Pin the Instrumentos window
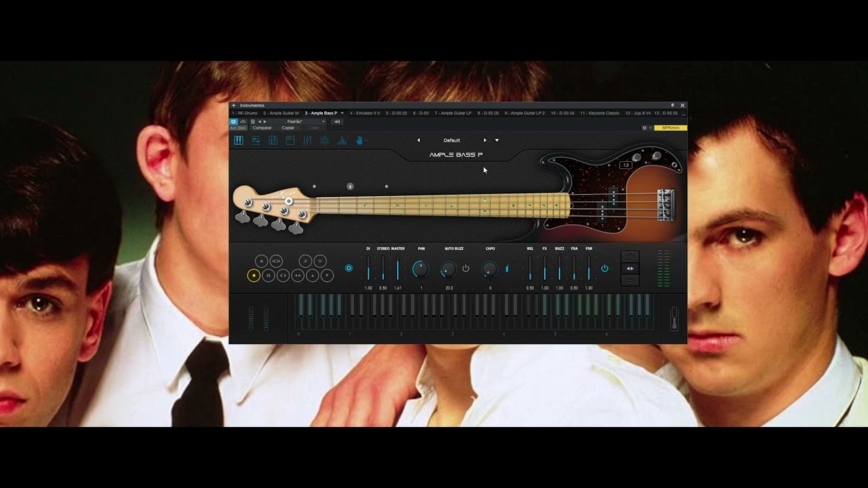 (673, 105)
